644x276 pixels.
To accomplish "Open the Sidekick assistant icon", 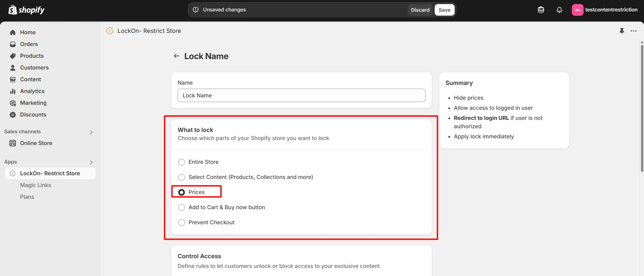I will pos(541,10).
